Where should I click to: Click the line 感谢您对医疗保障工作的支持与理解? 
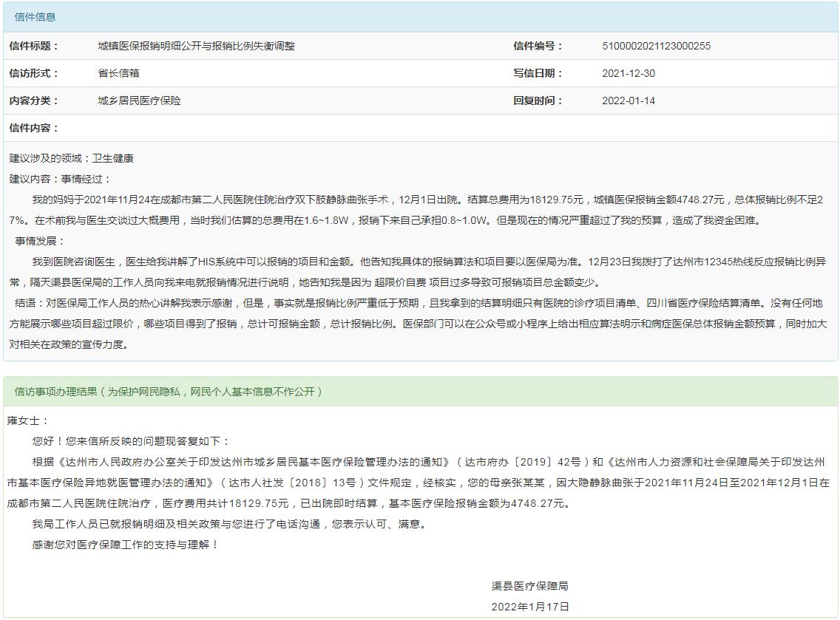[x=126, y=545]
